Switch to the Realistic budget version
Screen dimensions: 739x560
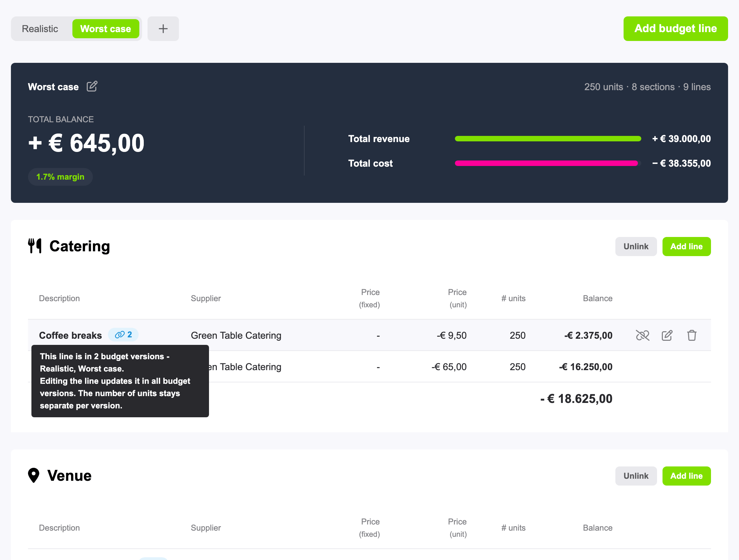40,29
